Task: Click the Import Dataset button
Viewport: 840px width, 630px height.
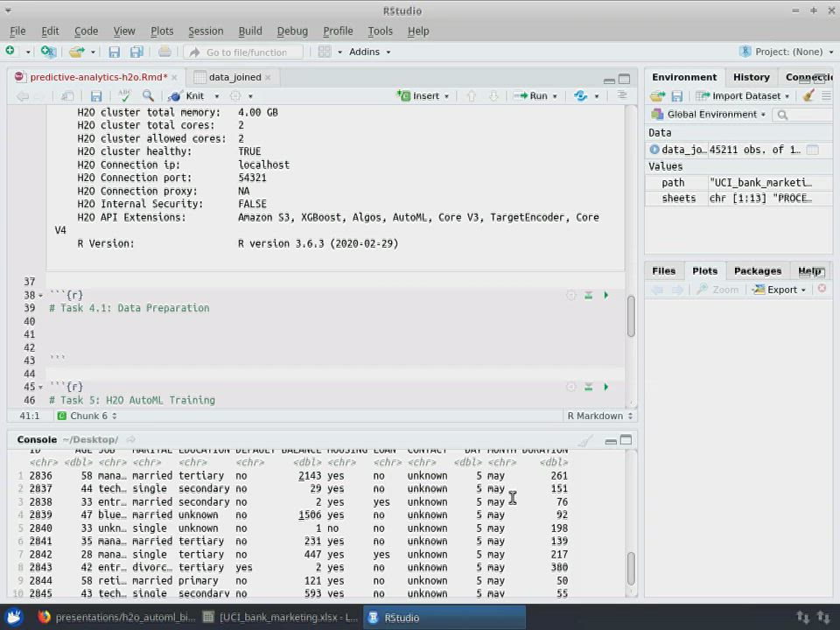Action: [745, 96]
